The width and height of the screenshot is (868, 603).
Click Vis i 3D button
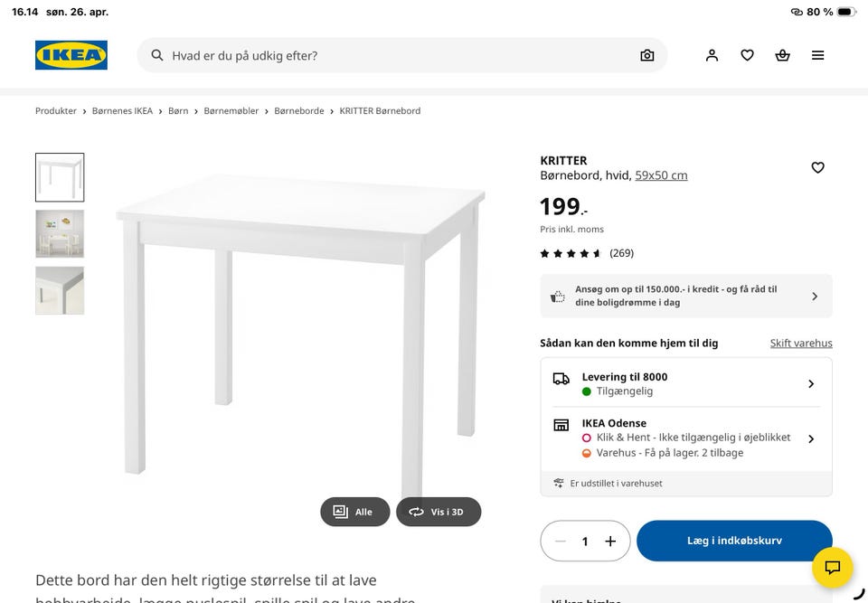pyautogui.click(x=439, y=512)
